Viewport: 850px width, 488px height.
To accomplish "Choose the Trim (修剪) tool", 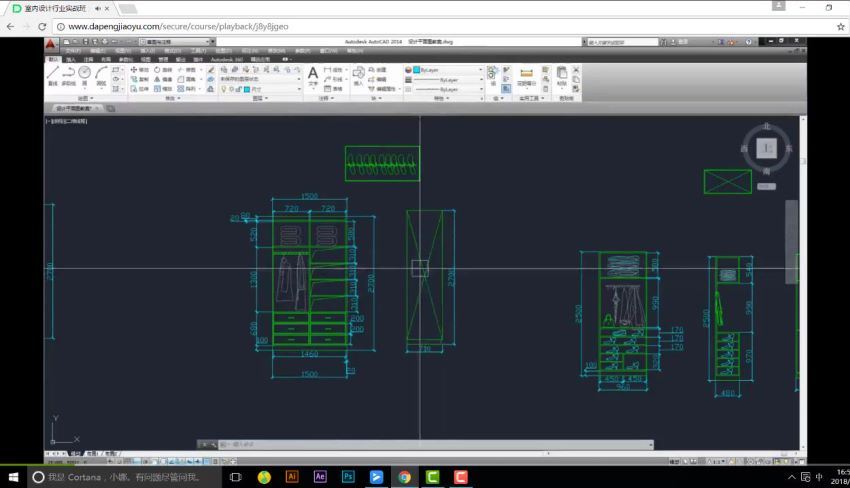I will pyautogui.click(x=187, y=70).
